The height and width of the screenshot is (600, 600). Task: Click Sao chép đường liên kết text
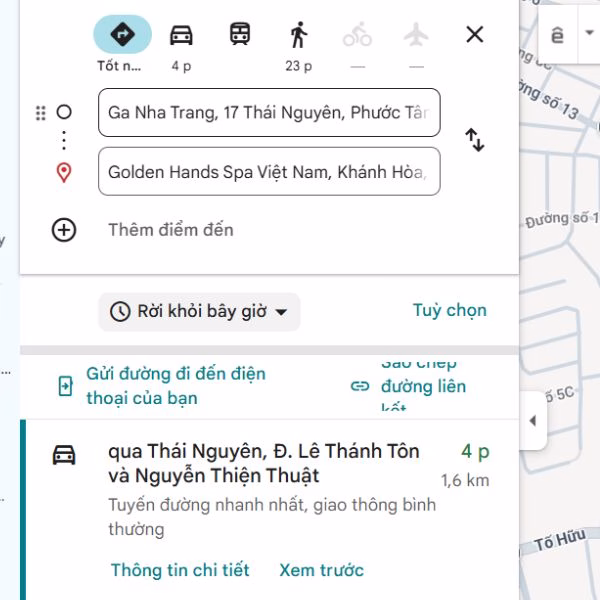(423, 386)
